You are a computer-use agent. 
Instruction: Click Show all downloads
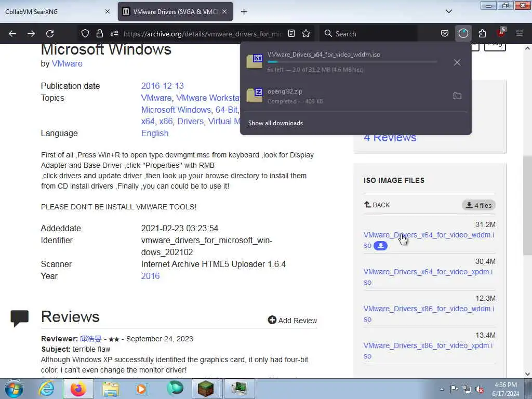click(275, 123)
